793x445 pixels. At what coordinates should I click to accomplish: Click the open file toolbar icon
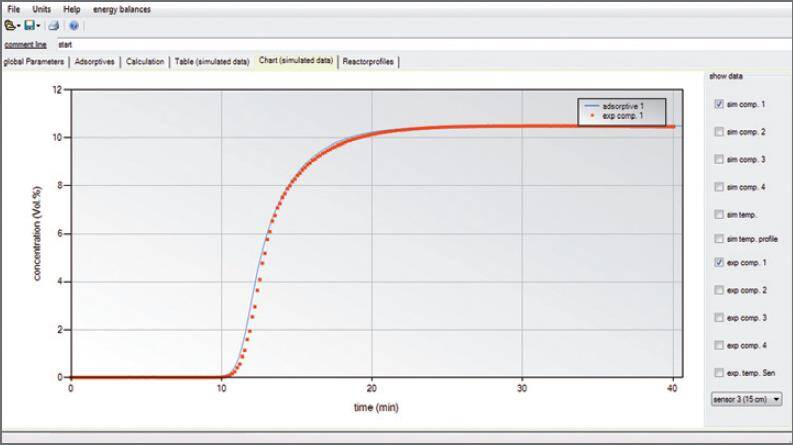[8, 25]
